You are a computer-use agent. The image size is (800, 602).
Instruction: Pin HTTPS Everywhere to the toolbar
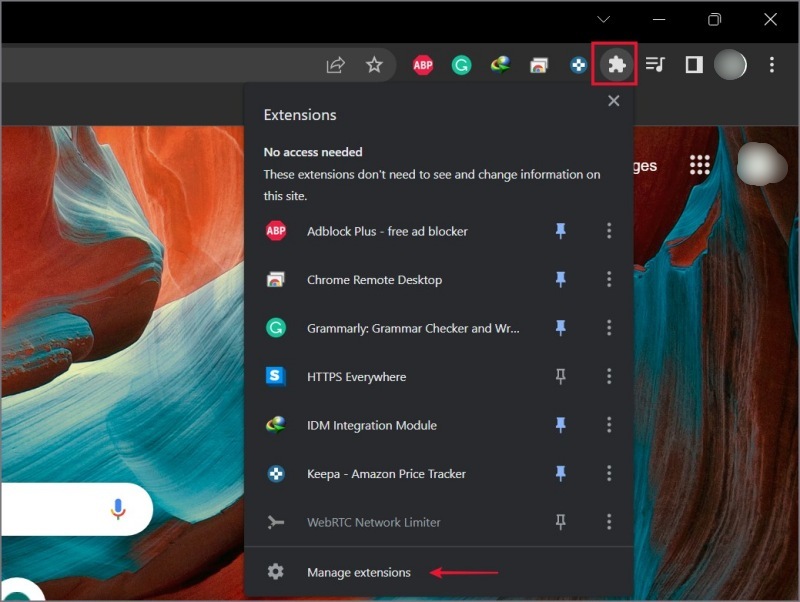560,377
